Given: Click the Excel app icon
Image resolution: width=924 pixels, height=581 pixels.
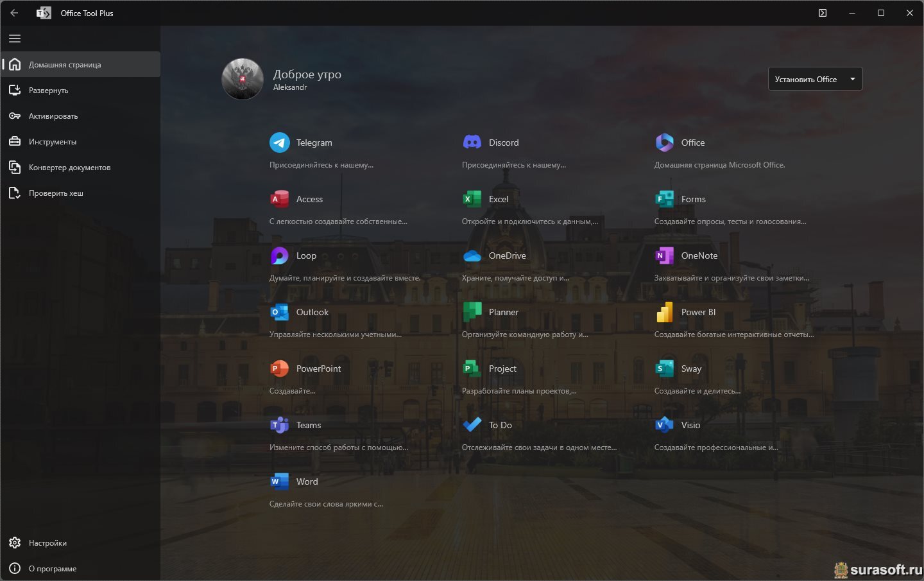Looking at the screenshot, I should [472, 199].
